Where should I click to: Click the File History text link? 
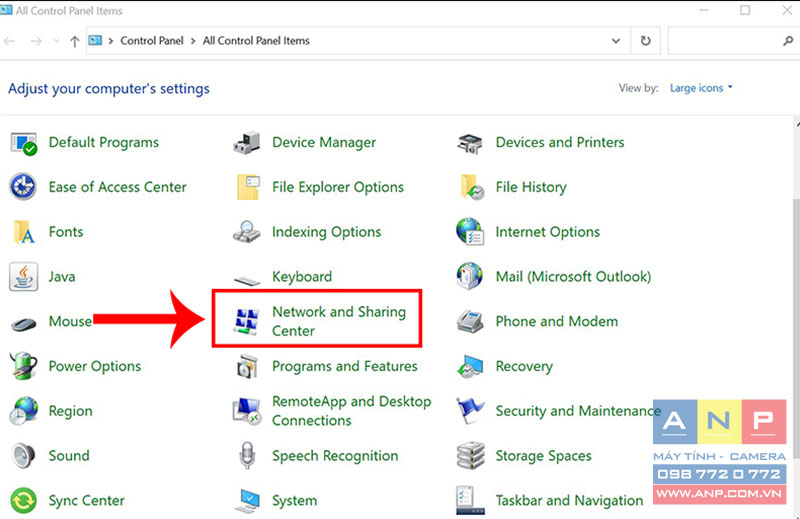(x=531, y=187)
